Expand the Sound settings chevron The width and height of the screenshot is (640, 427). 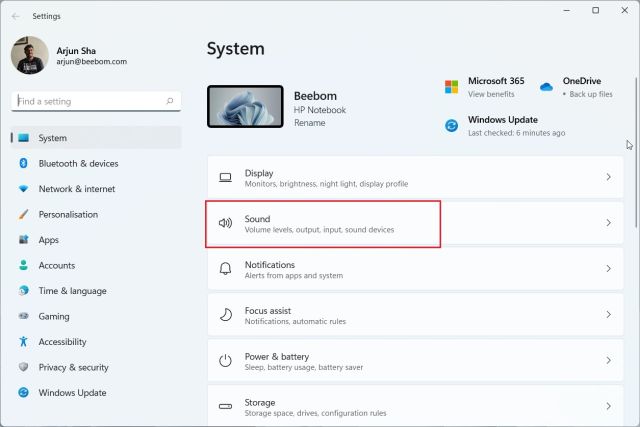tap(608, 223)
